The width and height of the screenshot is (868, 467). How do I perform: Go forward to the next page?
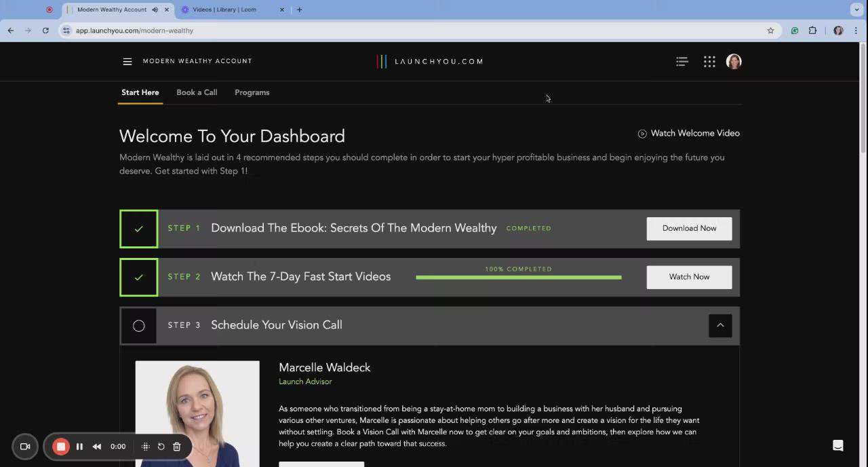point(28,31)
